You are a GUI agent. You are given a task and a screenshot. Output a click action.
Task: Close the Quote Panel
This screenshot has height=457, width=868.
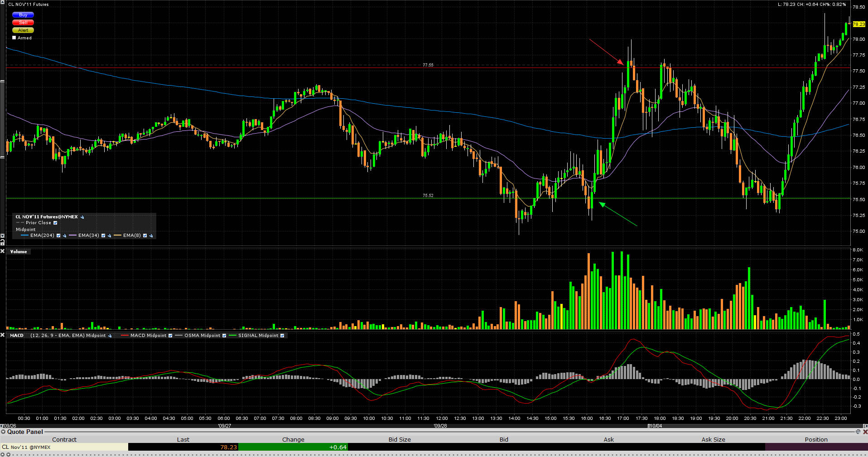(864, 432)
